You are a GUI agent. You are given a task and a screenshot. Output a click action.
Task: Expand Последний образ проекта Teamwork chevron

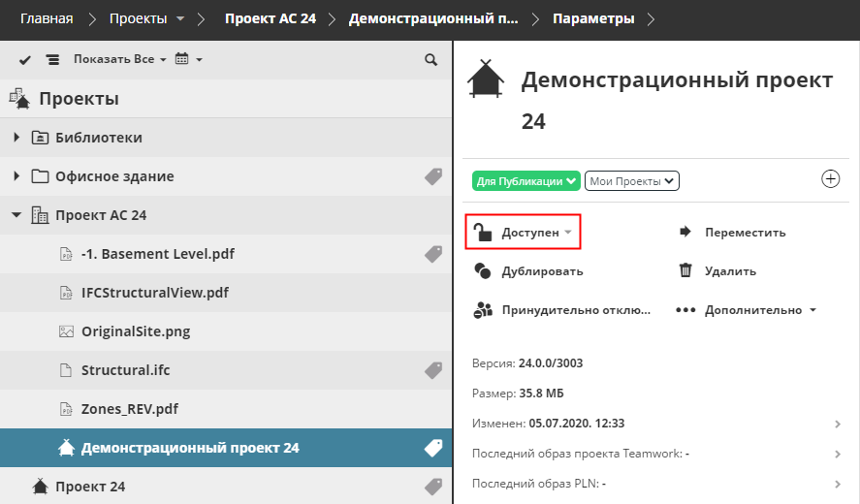838,455
